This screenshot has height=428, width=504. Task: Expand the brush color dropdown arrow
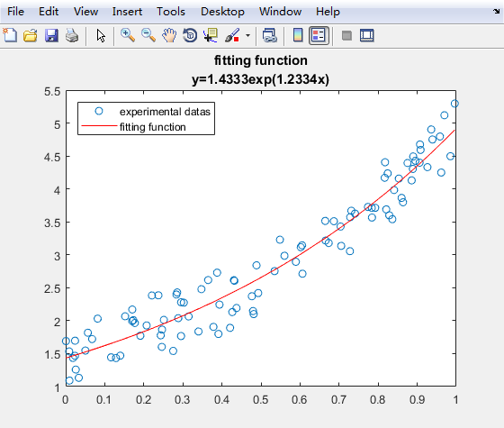(247, 35)
